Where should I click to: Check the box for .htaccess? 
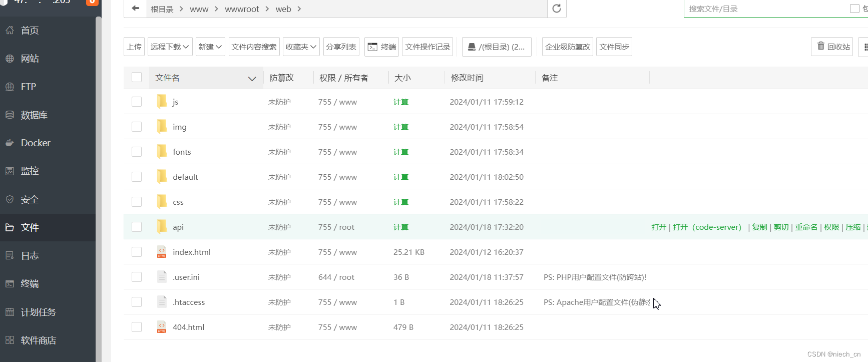pyautogui.click(x=137, y=302)
